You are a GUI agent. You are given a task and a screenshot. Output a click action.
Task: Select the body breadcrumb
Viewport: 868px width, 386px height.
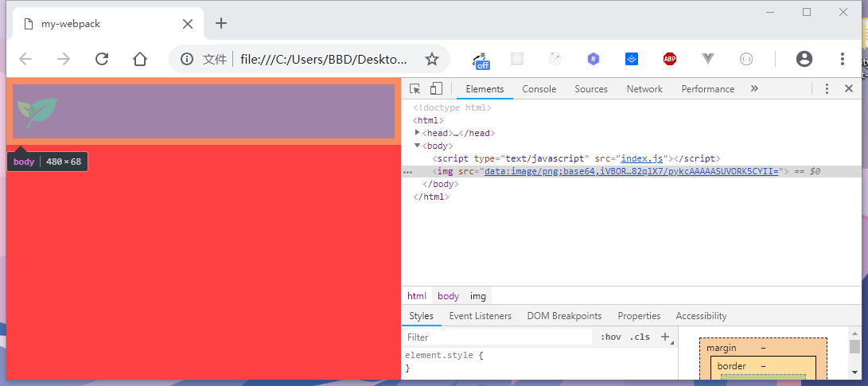[448, 296]
